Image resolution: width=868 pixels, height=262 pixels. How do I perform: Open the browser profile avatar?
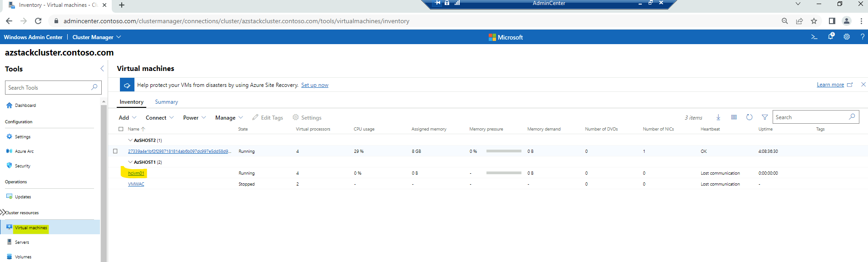click(847, 21)
